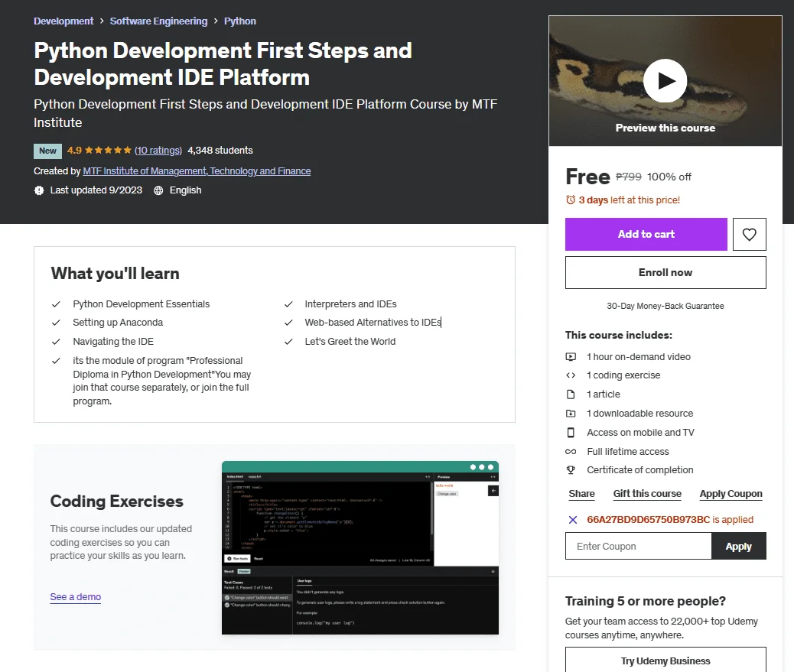Click Gift this course
Screen dimensions: 794x672
(647, 494)
